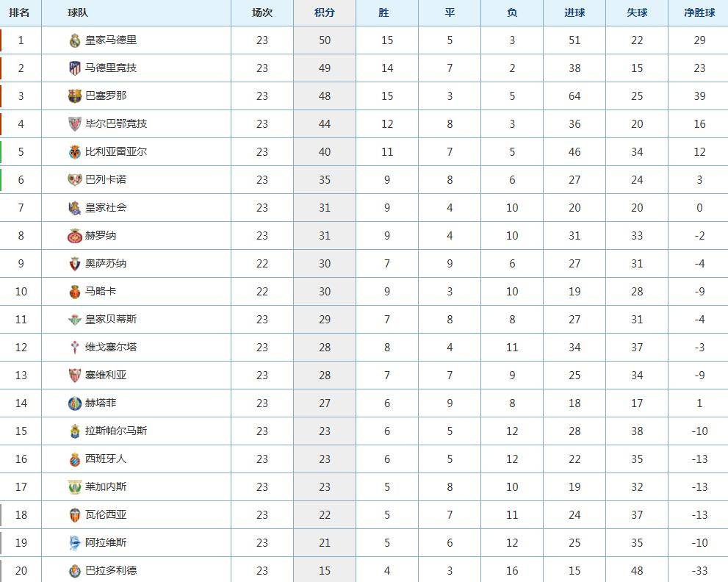Image resolution: width=728 pixels, height=582 pixels.
Task: Click the Alavés crest icon
Action: 75,542
